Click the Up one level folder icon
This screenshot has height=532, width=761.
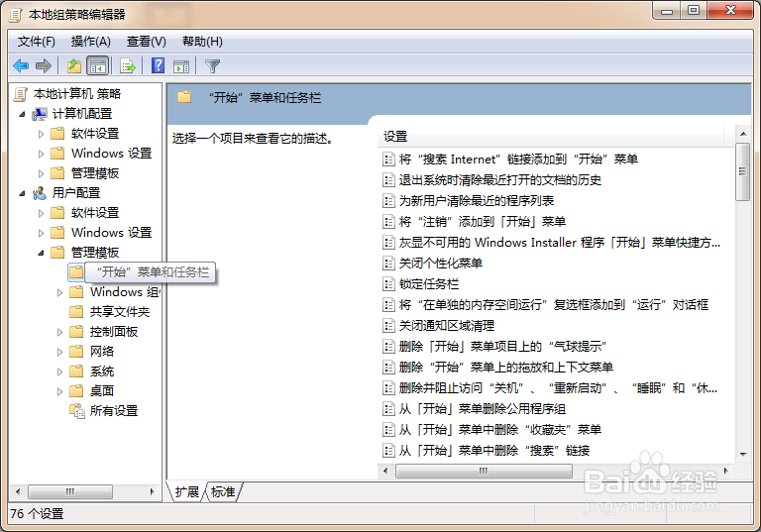74,65
